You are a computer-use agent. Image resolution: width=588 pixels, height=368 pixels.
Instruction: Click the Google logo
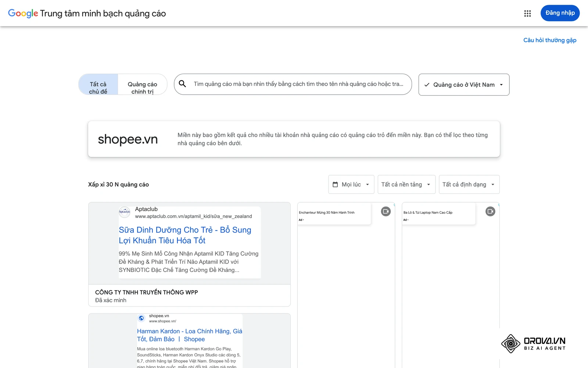[23, 13]
